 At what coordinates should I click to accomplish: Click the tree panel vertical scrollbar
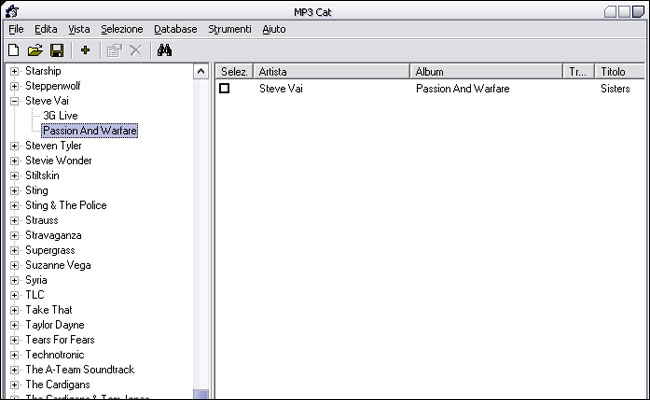tap(202, 230)
